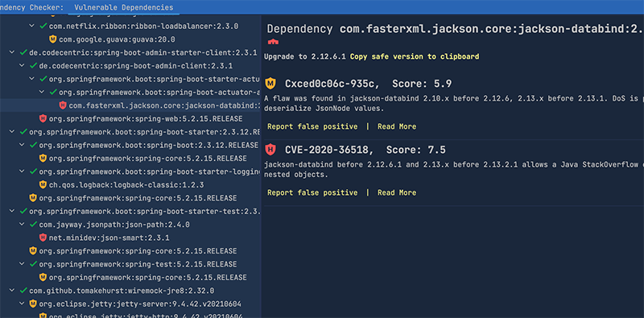
Task: Click the red H shield on jackson-databind row
Action: (x=63, y=105)
